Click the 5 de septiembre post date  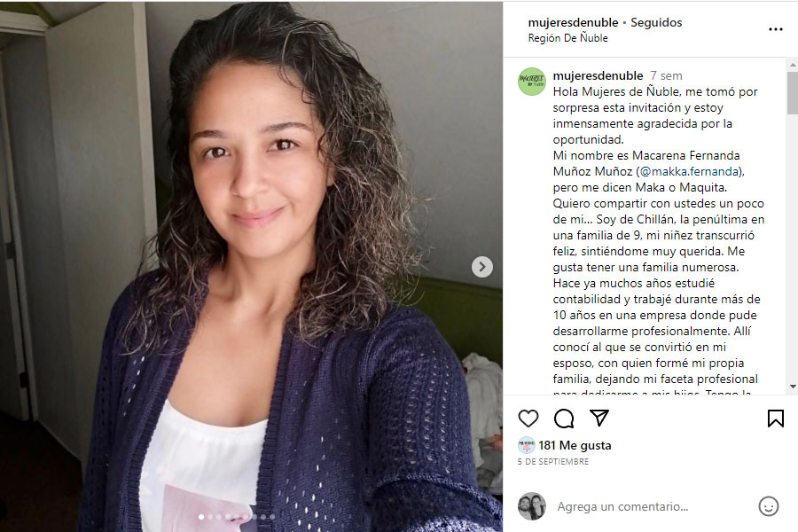pos(553,462)
